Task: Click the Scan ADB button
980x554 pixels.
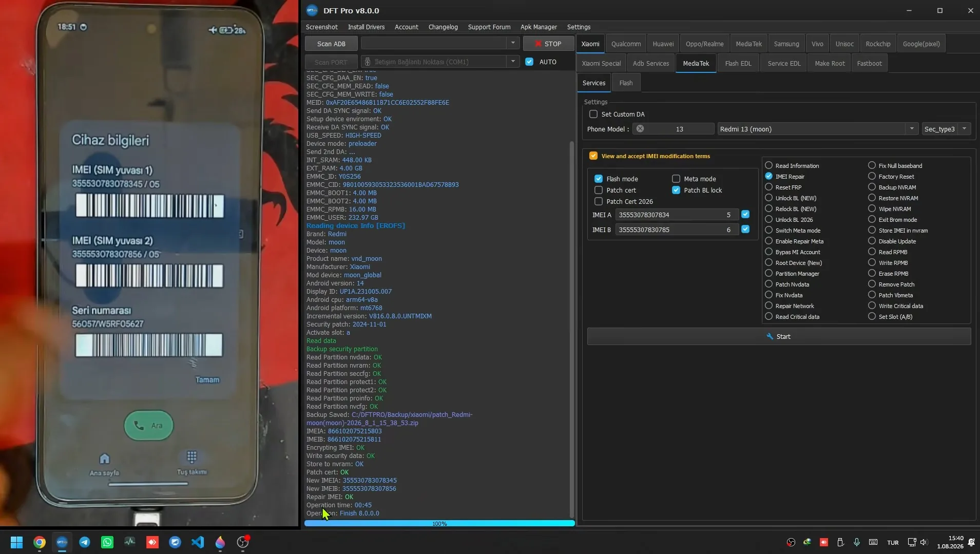Action: pyautogui.click(x=331, y=44)
